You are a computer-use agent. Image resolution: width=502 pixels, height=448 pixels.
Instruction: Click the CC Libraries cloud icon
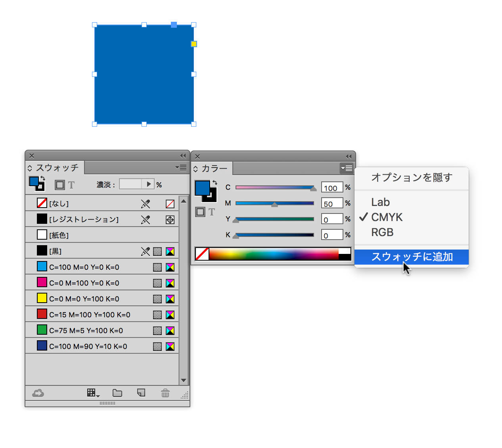38,393
